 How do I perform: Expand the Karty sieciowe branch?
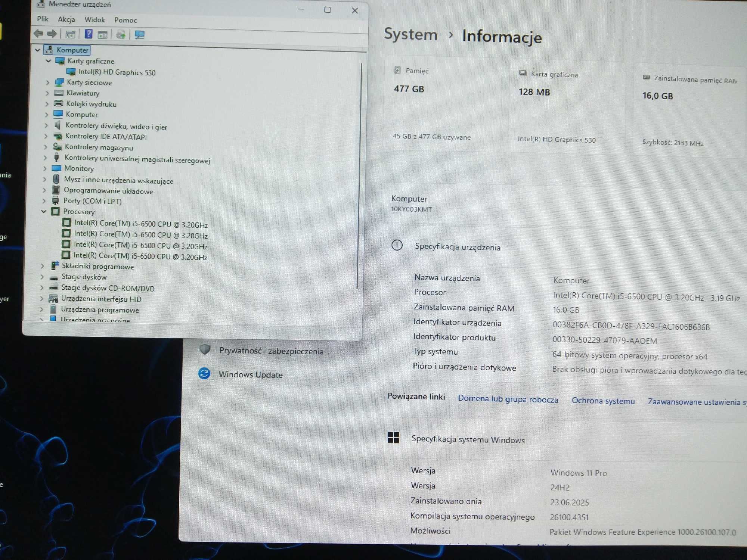47,82
